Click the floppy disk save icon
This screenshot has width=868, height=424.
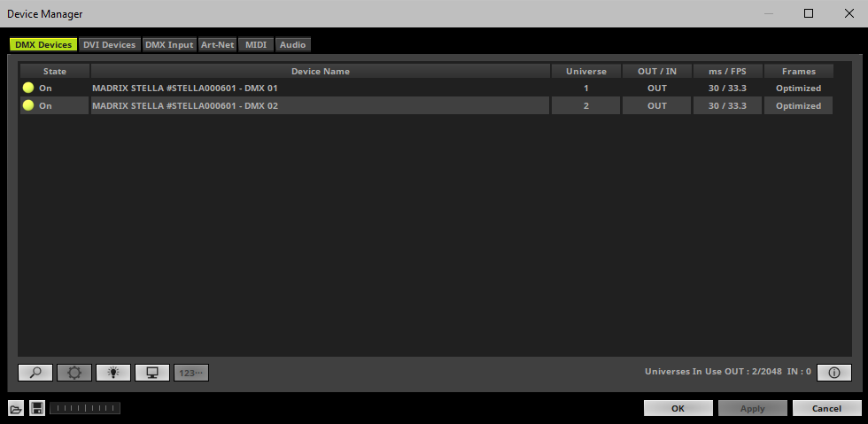point(37,409)
